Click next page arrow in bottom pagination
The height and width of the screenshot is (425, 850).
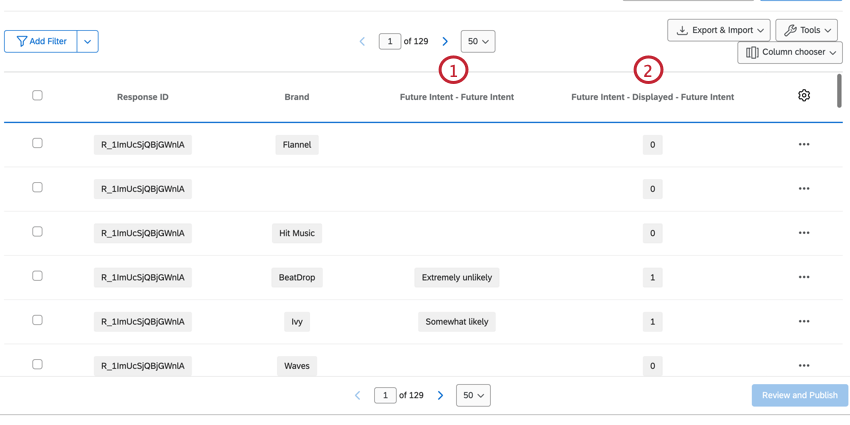tap(440, 395)
